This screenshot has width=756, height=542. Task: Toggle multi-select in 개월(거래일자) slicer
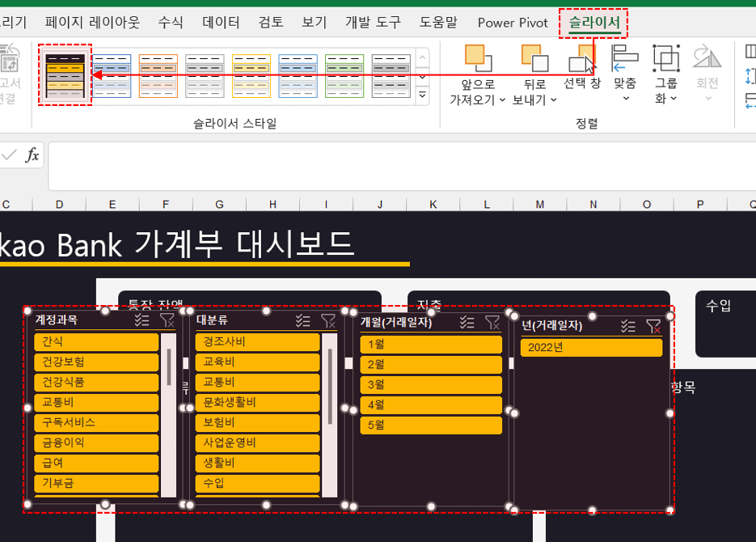coord(467,323)
